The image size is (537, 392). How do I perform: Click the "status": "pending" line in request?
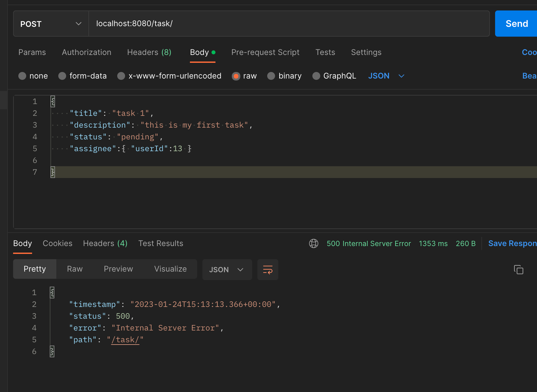coord(116,137)
